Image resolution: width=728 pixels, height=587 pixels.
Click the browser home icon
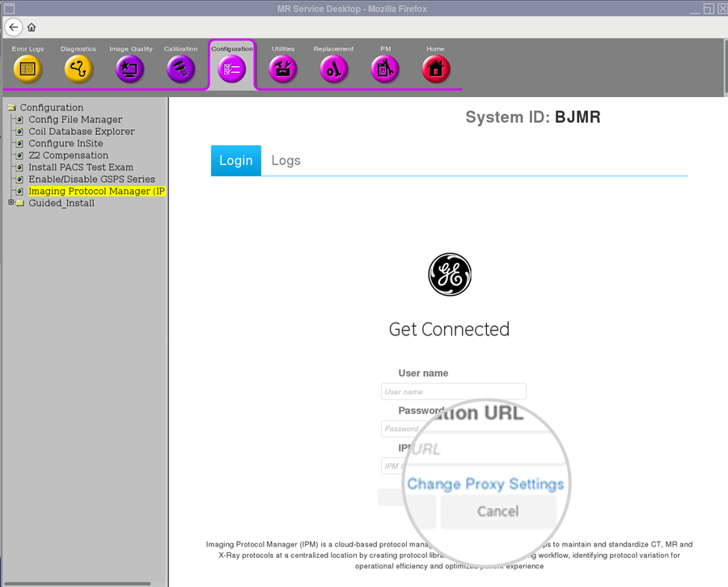(31, 27)
